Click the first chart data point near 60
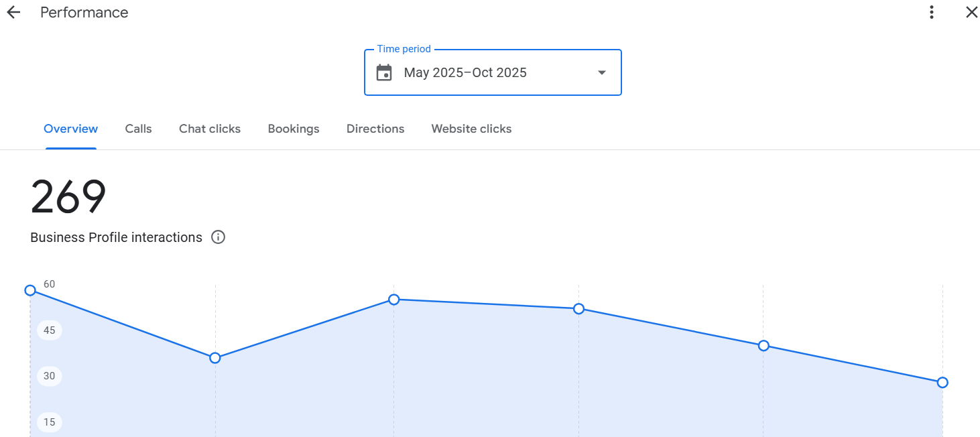 pos(30,290)
